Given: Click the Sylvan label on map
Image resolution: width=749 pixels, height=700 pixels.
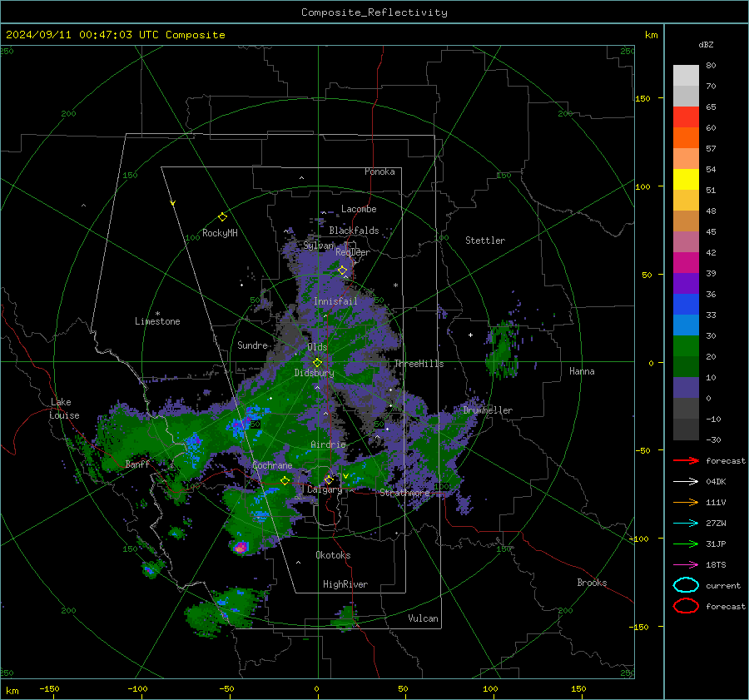Looking at the screenshot, I should tap(319, 246).
